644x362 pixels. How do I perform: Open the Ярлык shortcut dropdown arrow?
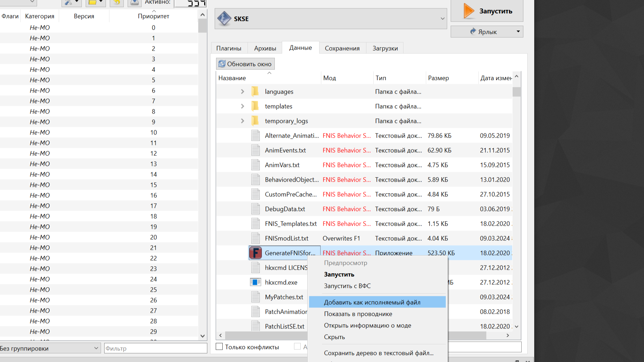pos(518,31)
